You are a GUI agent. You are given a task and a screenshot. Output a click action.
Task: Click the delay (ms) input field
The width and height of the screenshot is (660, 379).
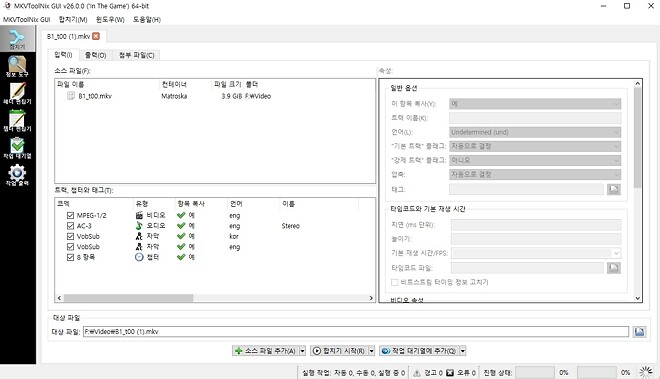pyautogui.click(x=536, y=225)
